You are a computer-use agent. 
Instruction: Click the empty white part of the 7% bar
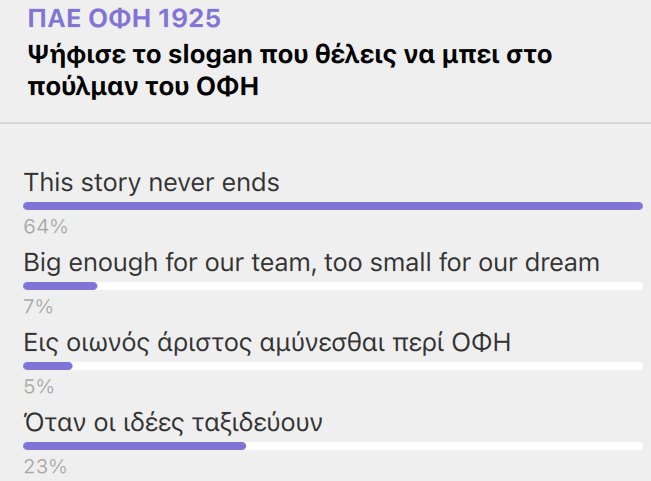(x=370, y=286)
